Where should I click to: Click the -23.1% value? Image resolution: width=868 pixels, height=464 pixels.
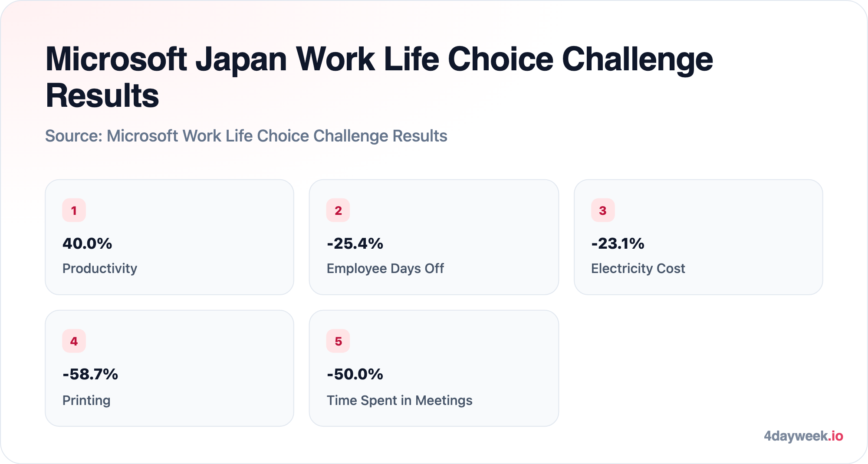(x=618, y=244)
